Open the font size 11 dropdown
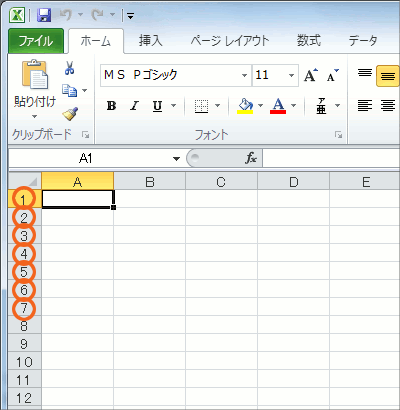 tap(291, 75)
